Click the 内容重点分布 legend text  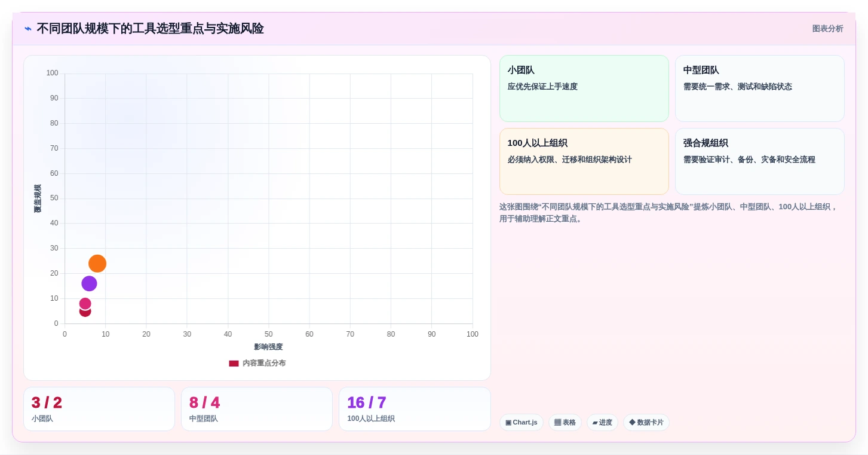coord(264,363)
